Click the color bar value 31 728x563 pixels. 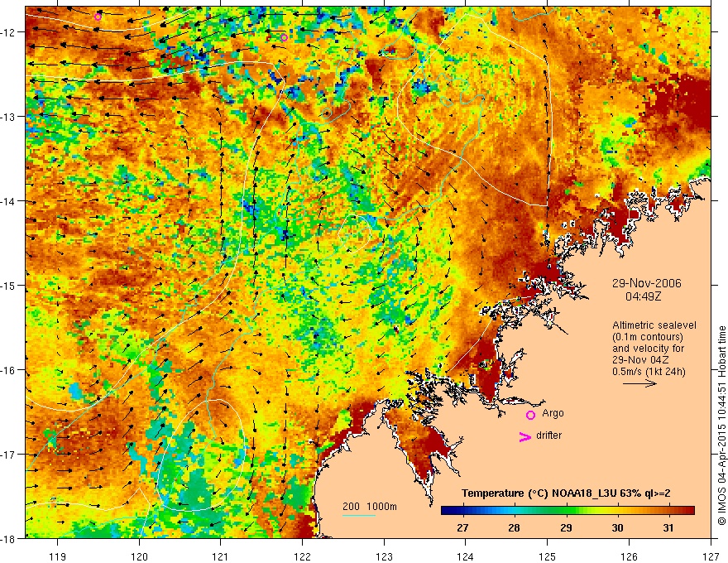tap(668, 527)
